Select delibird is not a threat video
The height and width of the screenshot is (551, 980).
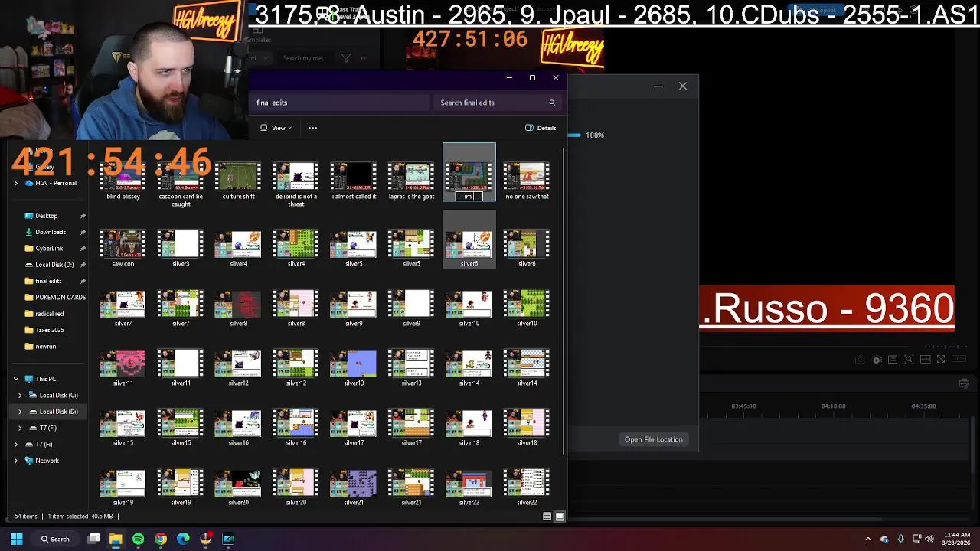[x=296, y=184]
